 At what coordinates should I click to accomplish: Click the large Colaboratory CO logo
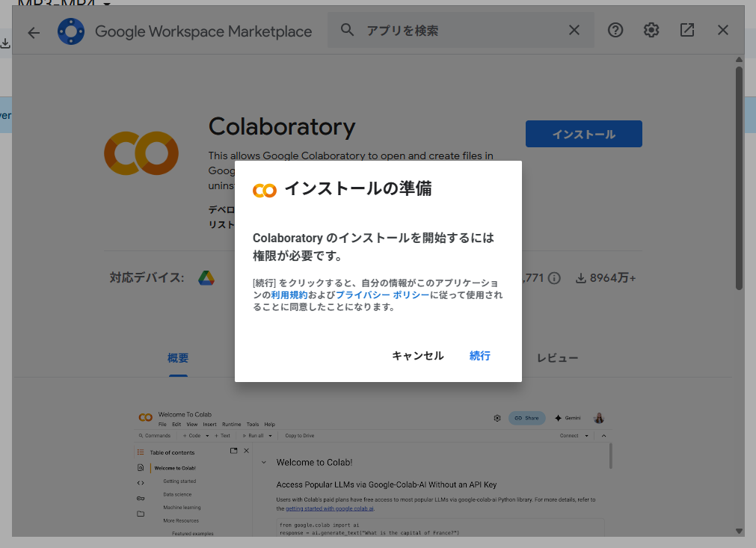[x=141, y=153]
